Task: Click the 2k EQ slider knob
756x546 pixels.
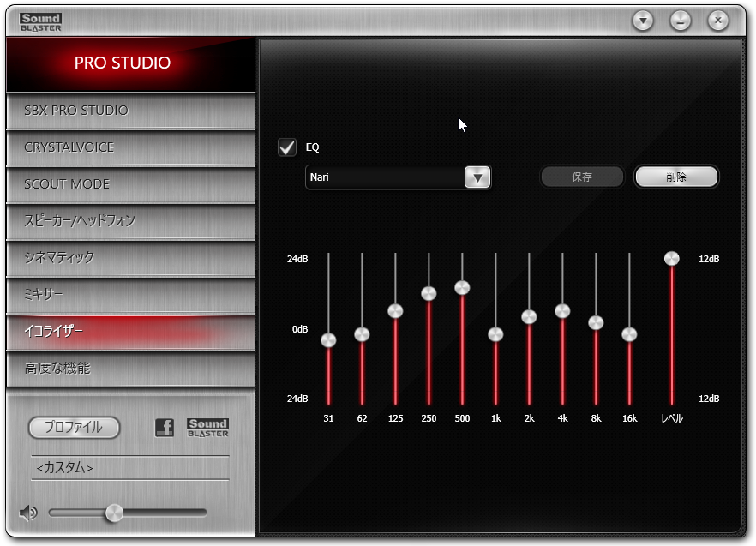Action: 529,317
